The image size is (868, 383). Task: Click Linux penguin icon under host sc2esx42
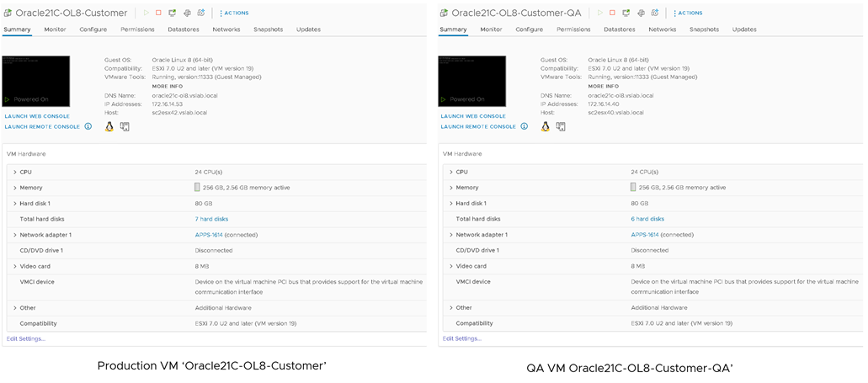pos(109,127)
